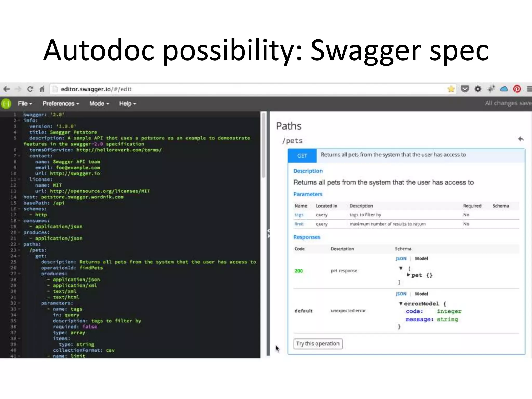Click the email: foo@example.com line
532x399 pixels.
click(68, 168)
